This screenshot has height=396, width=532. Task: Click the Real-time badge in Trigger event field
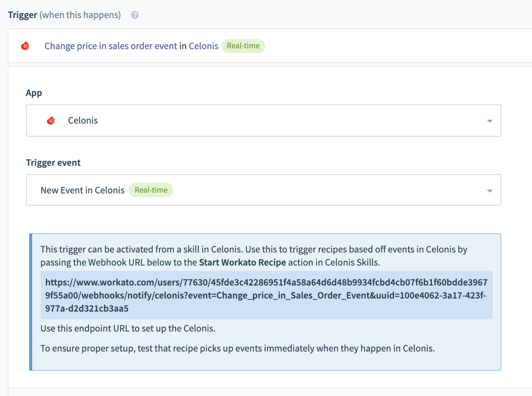click(151, 190)
